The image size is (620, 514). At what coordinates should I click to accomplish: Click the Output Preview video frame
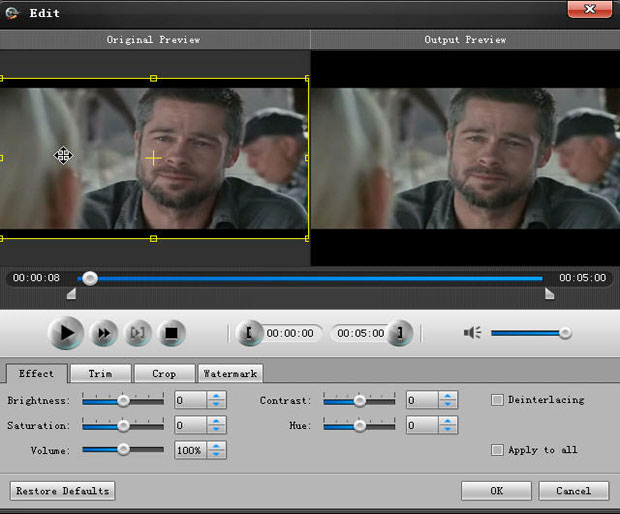pos(465,158)
